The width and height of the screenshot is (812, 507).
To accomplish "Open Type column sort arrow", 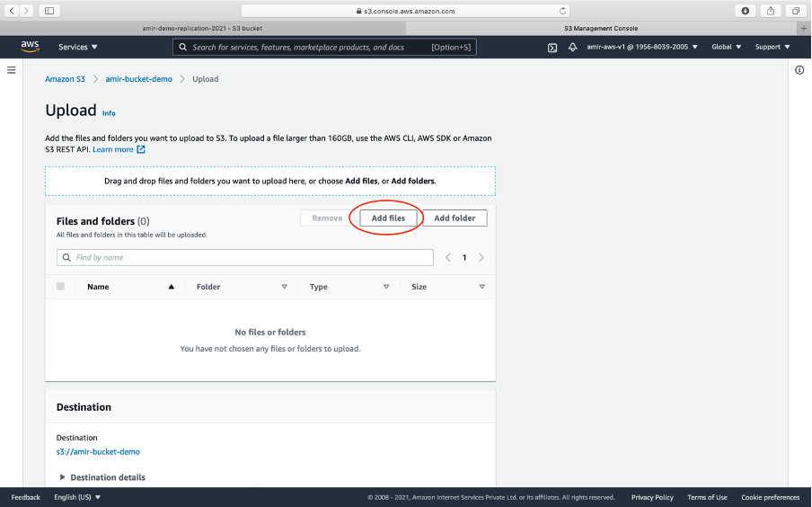I will (x=386, y=287).
